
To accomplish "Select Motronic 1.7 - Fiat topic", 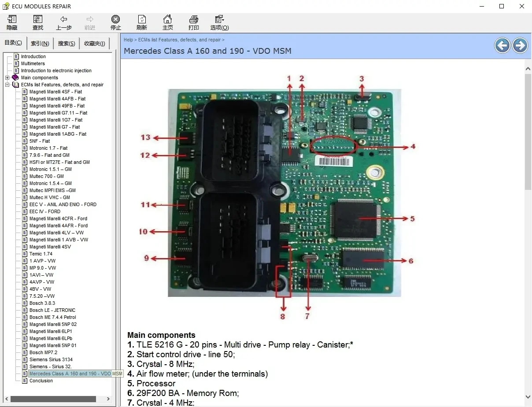I will pos(48,148).
